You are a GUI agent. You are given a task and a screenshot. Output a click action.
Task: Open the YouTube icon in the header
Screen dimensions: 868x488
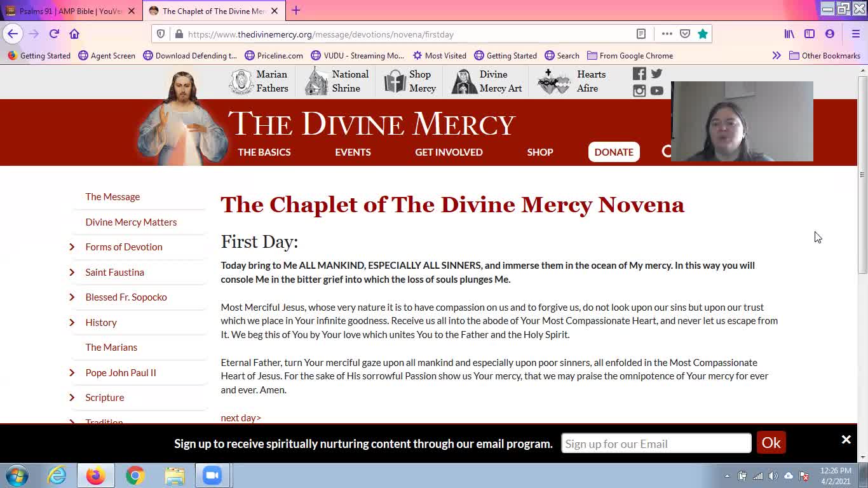click(657, 91)
